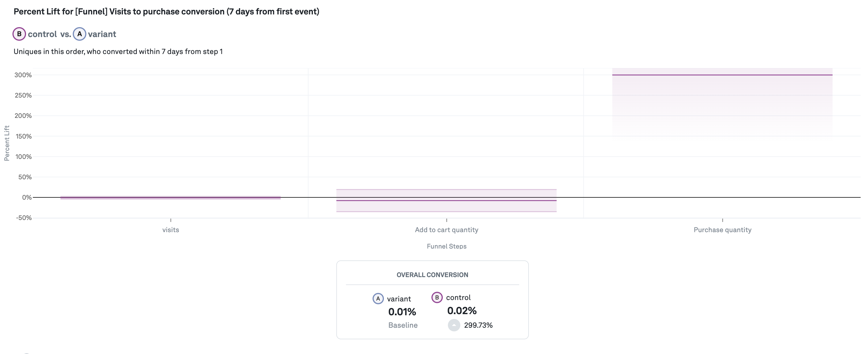Select the 'variant' label in the header legend
This screenshot has width=868, height=354.
coord(102,34)
